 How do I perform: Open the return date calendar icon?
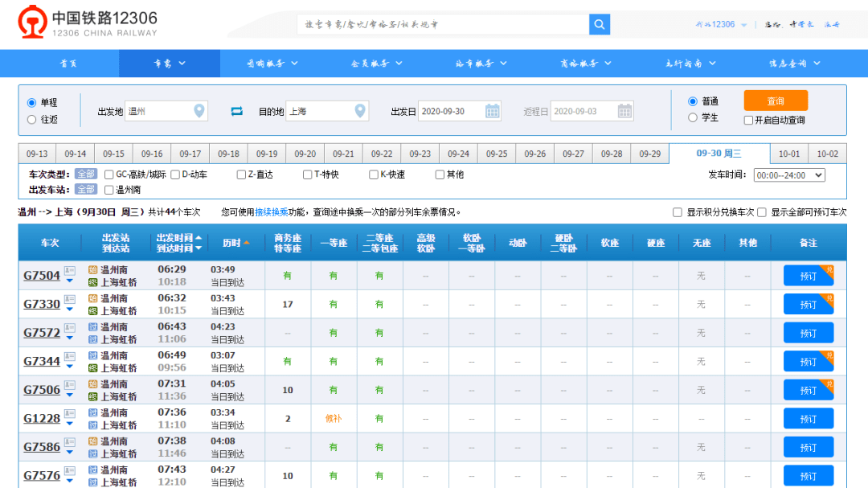click(x=624, y=111)
